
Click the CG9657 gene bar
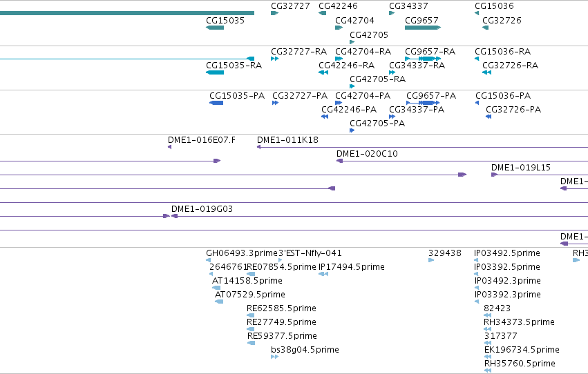coord(423,28)
